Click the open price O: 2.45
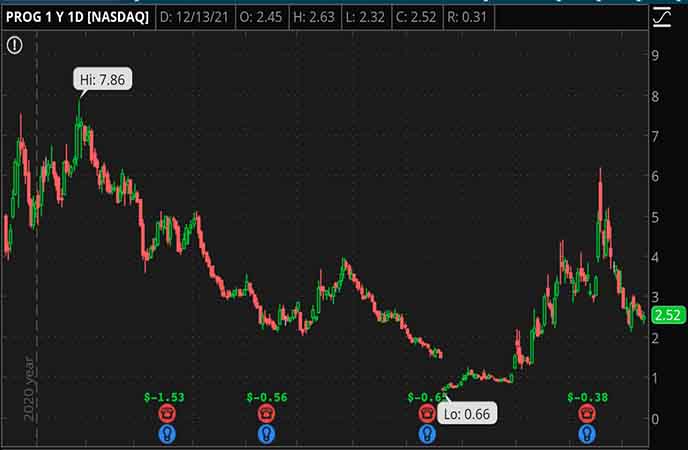This screenshot has height=450, width=688. point(261,17)
